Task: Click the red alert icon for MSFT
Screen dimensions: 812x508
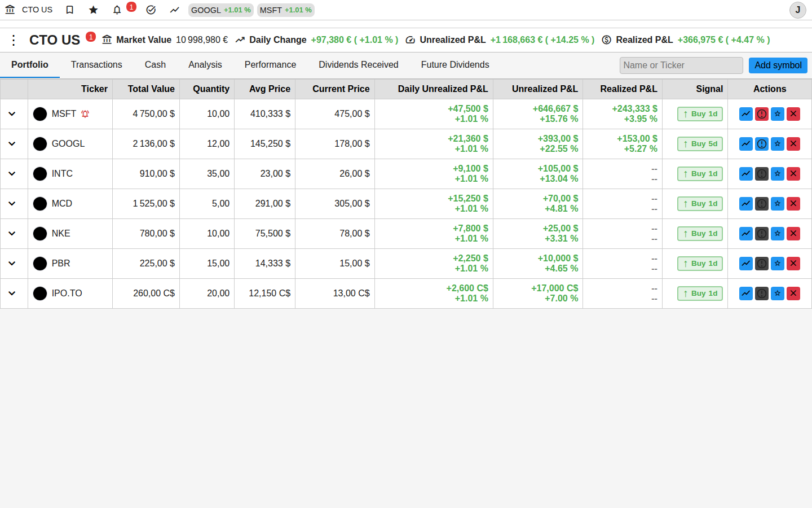Action: 762,114
